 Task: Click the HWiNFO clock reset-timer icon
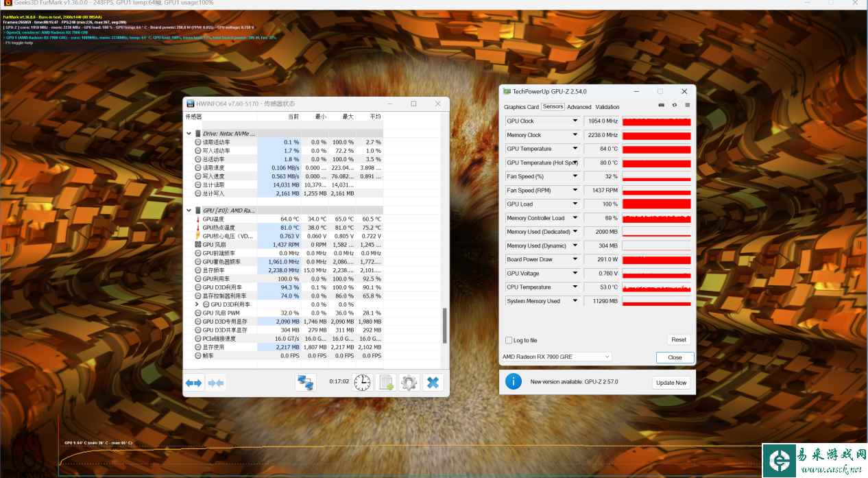tap(363, 382)
